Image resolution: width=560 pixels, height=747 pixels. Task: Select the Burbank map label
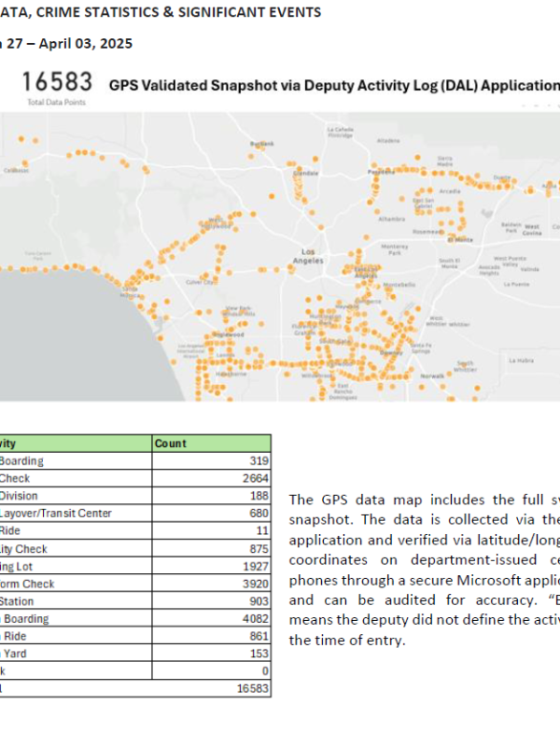click(263, 144)
